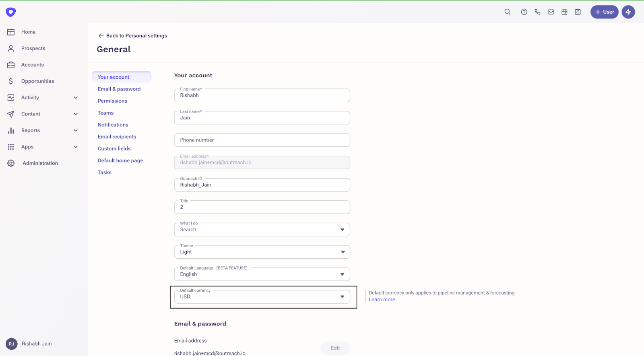Open Default home page settings section
This screenshot has height=356, width=644.
tap(120, 161)
